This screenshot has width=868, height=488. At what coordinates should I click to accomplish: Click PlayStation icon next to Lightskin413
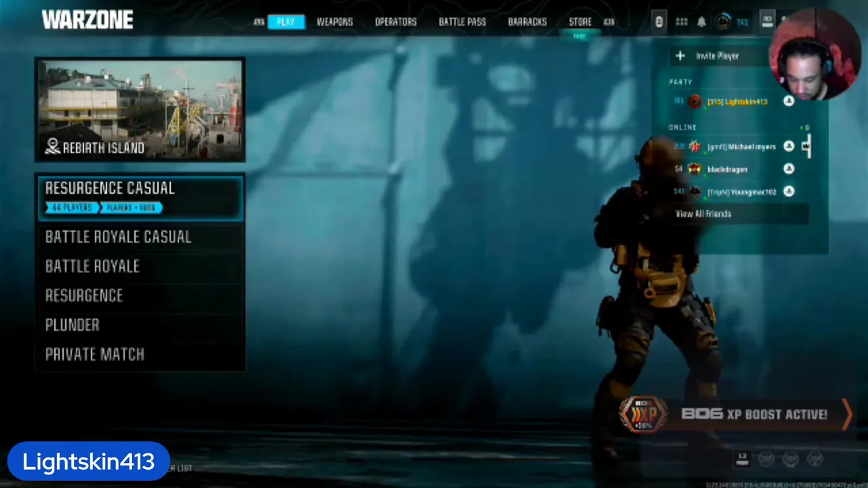(x=789, y=101)
